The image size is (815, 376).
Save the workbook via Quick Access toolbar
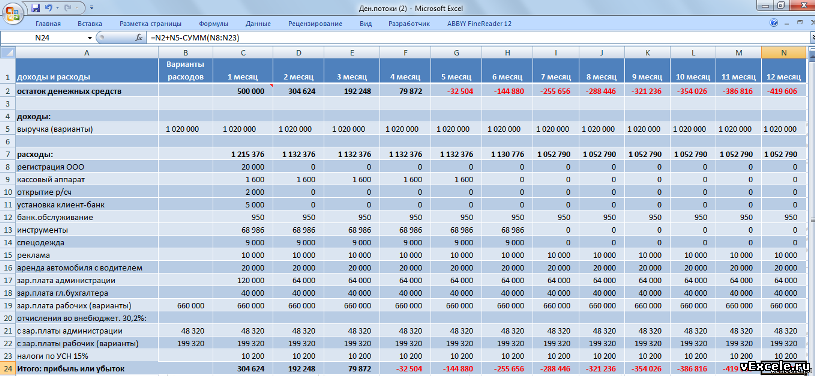tap(36, 8)
